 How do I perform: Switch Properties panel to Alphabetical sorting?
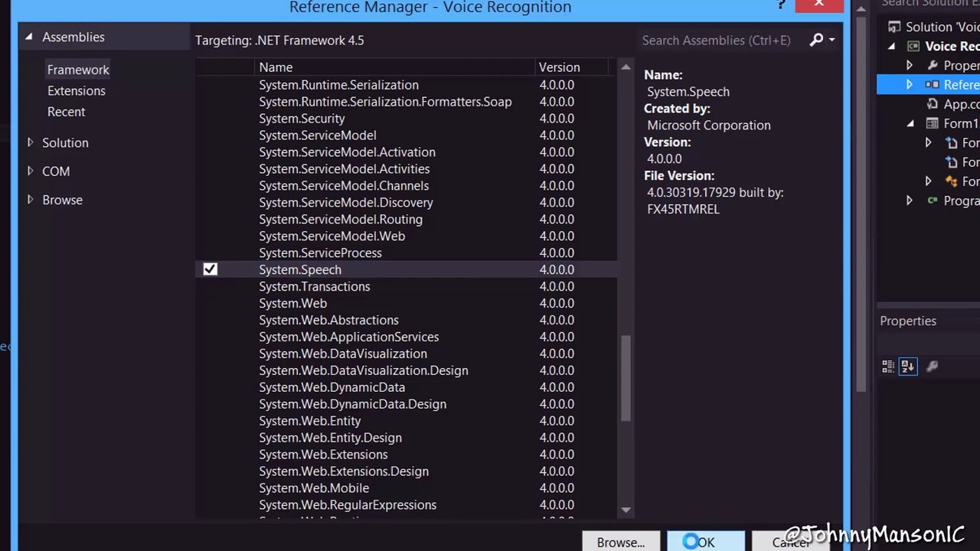coord(907,367)
